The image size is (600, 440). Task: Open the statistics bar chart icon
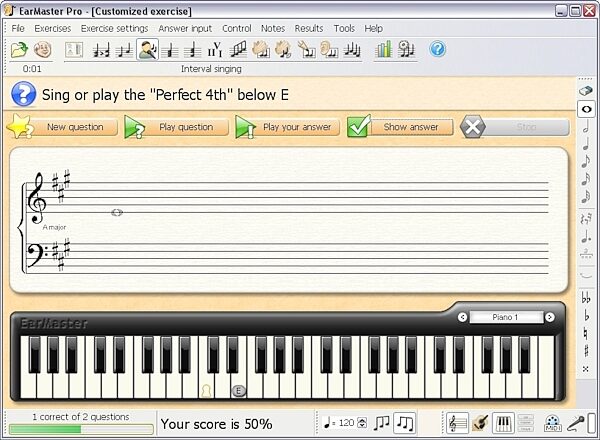click(383, 50)
